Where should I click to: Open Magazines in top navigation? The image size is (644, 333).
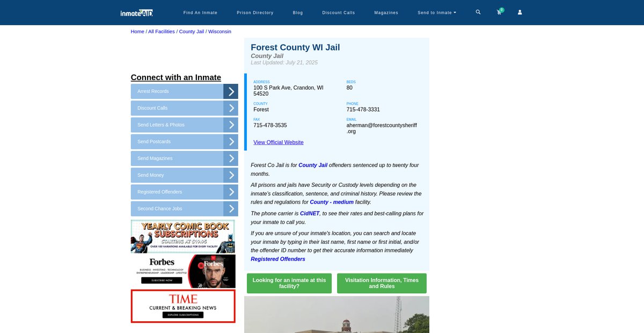click(386, 12)
